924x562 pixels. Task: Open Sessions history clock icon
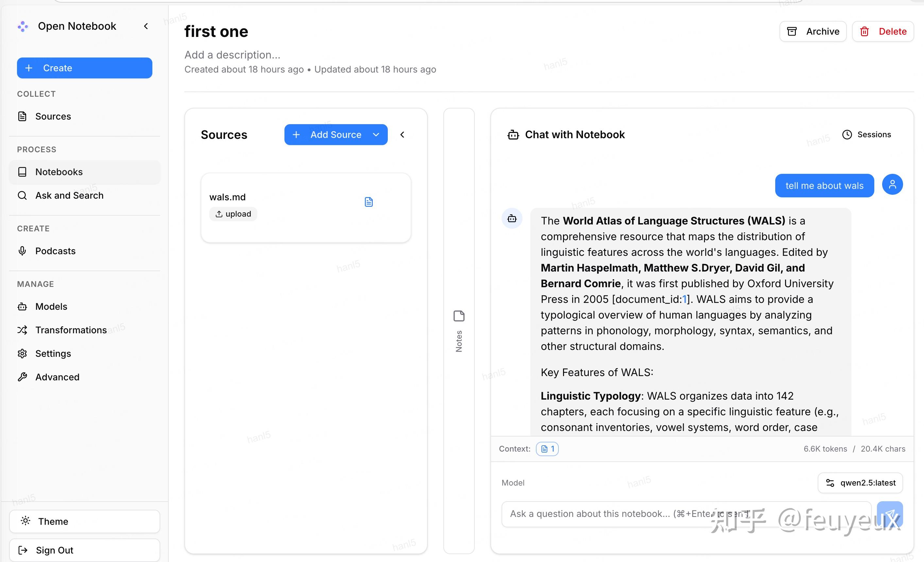click(847, 135)
